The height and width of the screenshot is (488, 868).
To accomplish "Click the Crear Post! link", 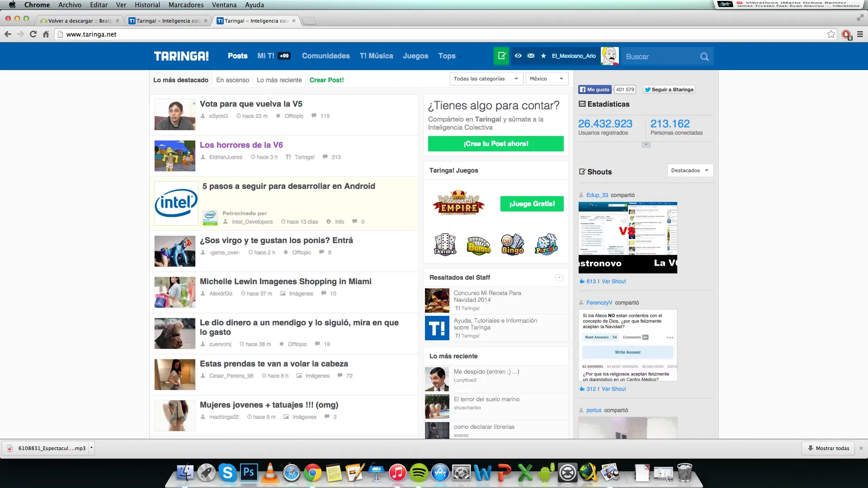I will click(x=326, y=80).
